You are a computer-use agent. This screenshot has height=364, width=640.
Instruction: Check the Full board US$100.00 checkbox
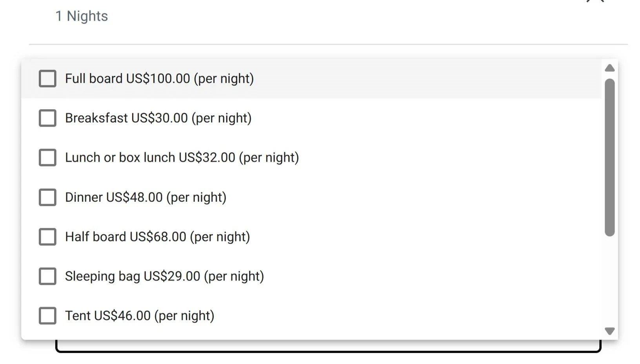pos(47,78)
